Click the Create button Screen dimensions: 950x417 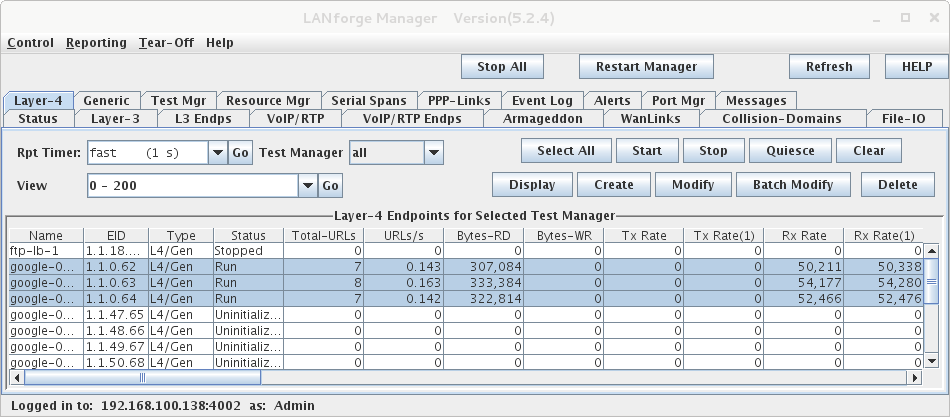pyautogui.click(x=614, y=185)
